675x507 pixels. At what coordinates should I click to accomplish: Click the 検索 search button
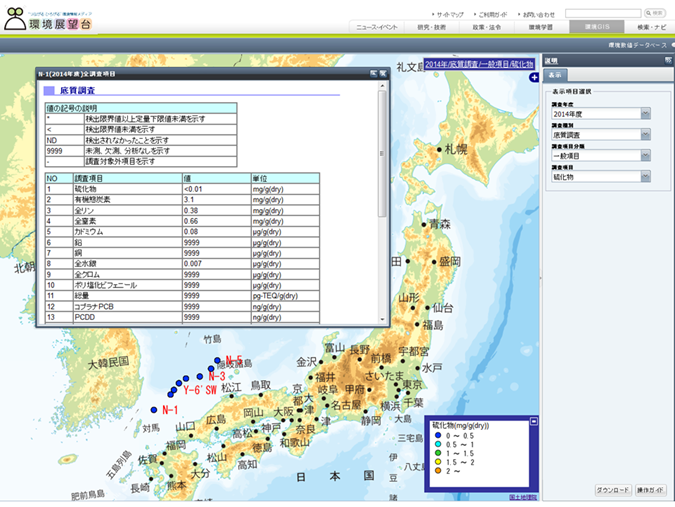pos(657,14)
